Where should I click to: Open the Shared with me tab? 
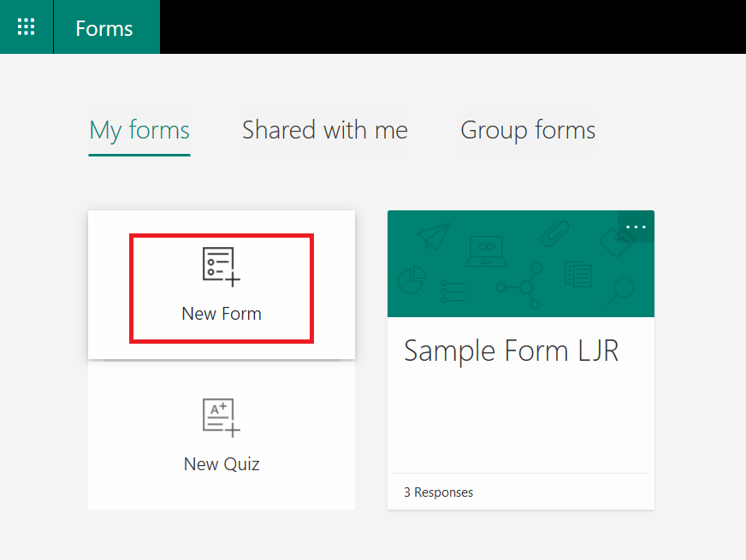tap(324, 130)
